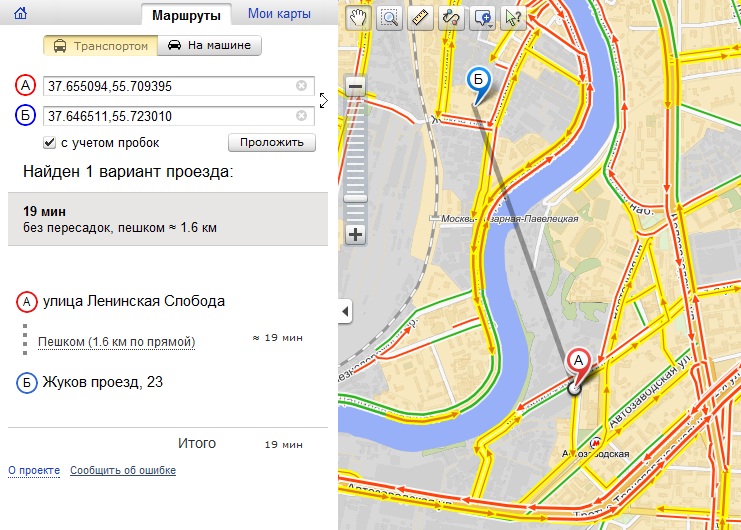The width and height of the screenshot is (741, 530).
Task: Collapse the left side panel
Action: pyautogui.click(x=345, y=312)
